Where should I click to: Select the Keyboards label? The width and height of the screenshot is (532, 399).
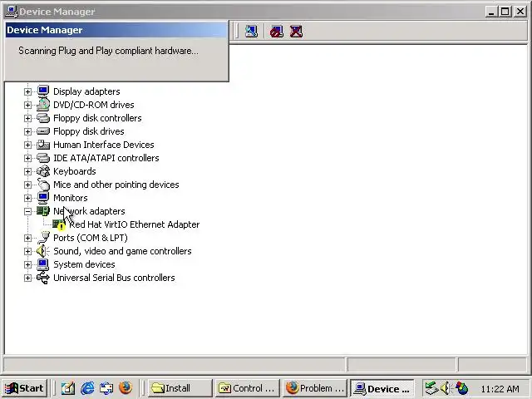coord(75,171)
